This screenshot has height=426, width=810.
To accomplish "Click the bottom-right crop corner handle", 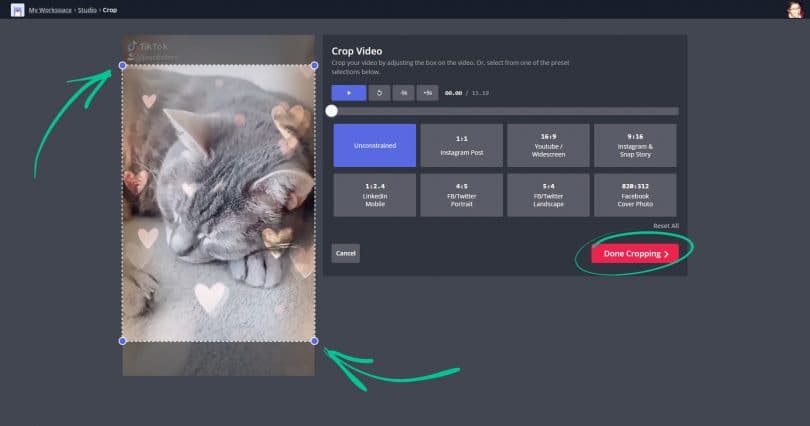I will coord(314,341).
